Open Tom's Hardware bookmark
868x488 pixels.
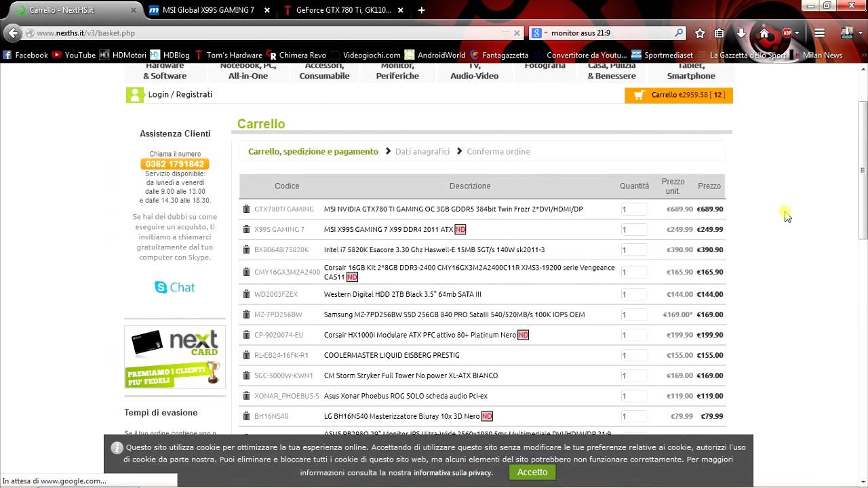[229, 55]
